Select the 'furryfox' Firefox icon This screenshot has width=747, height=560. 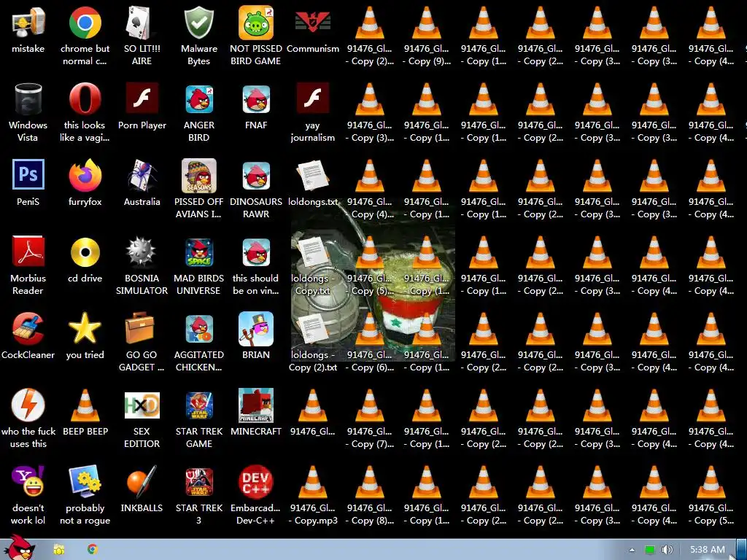(85, 175)
